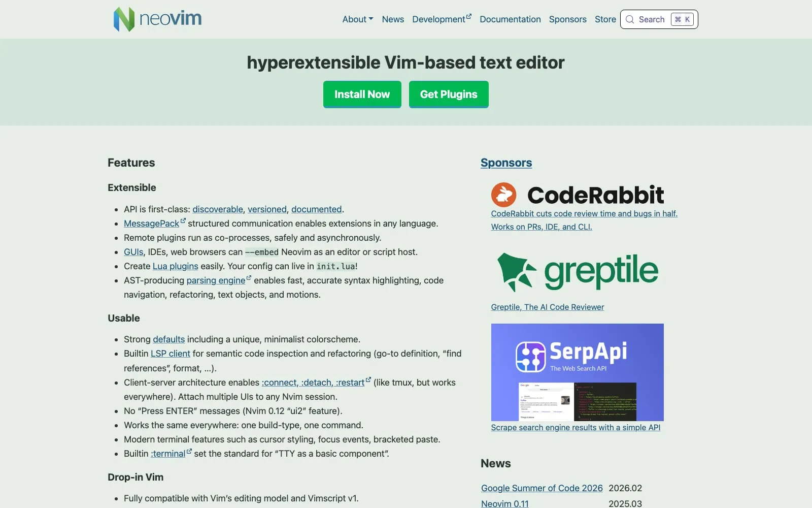Open the parsing engine link
The height and width of the screenshot is (508, 812).
click(x=216, y=280)
